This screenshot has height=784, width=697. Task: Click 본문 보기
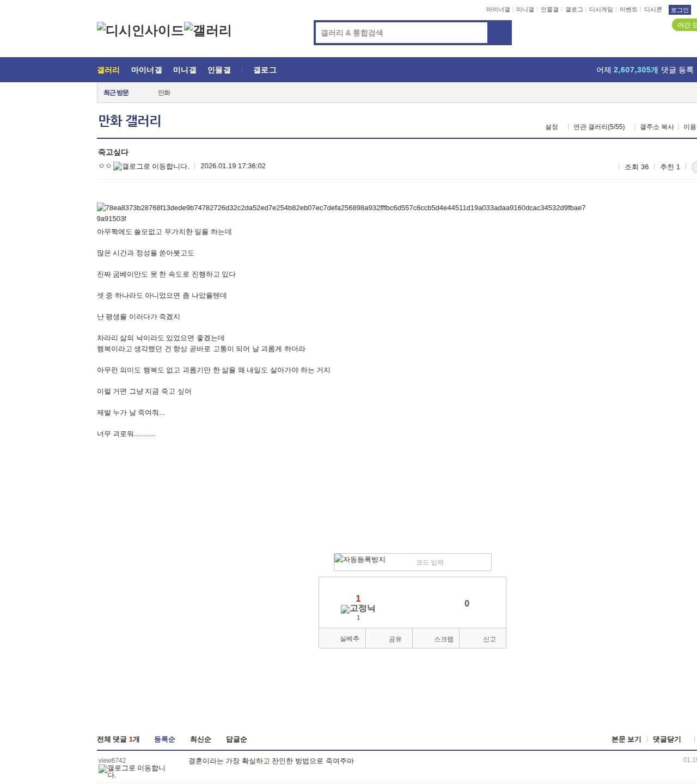[626, 739]
